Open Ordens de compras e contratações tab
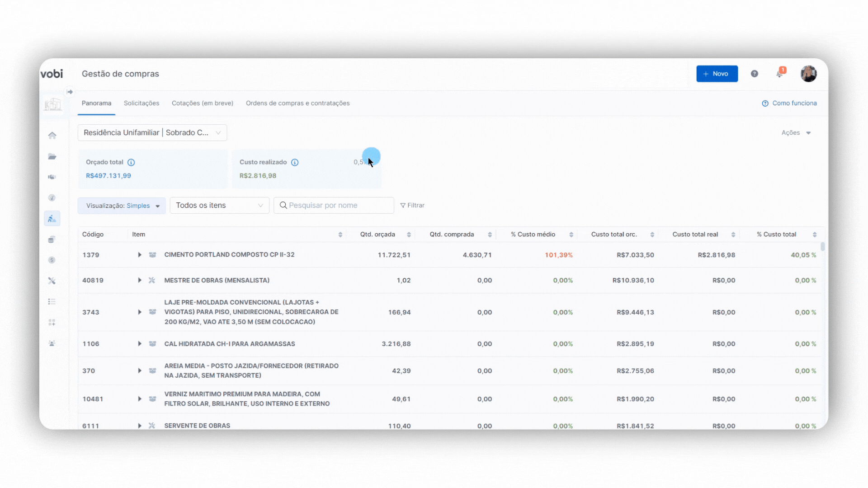The width and height of the screenshot is (868, 488). [x=297, y=103]
